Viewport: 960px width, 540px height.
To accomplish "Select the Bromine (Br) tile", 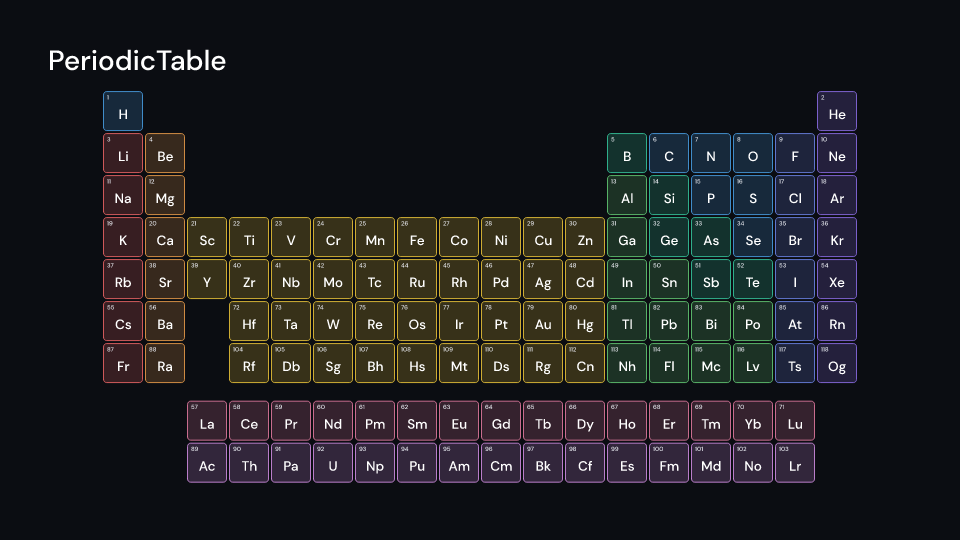I will [x=795, y=237].
